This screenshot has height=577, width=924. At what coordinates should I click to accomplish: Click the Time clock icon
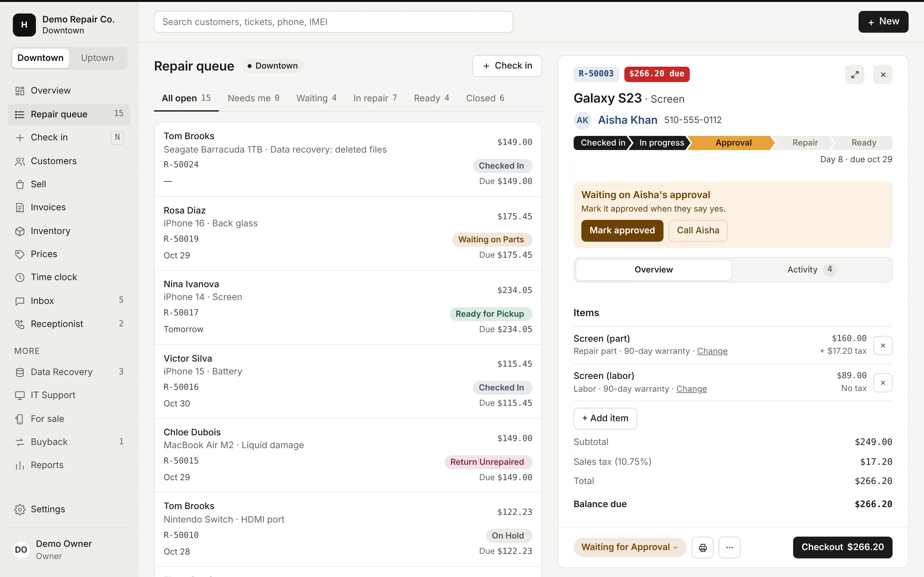(20, 277)
